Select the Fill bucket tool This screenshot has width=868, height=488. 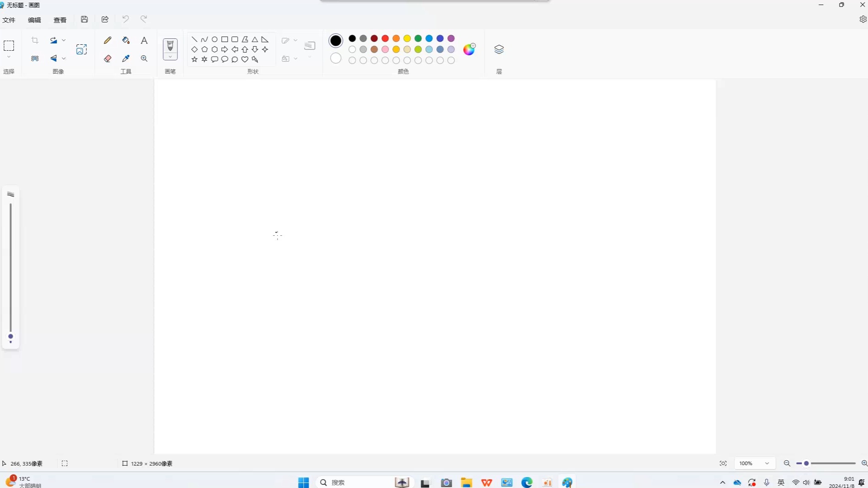[x=126, y=40]
